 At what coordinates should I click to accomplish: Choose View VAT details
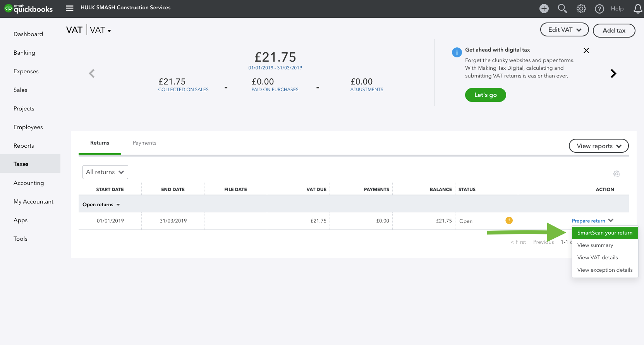pyautogui.click(x=605, y=258)
